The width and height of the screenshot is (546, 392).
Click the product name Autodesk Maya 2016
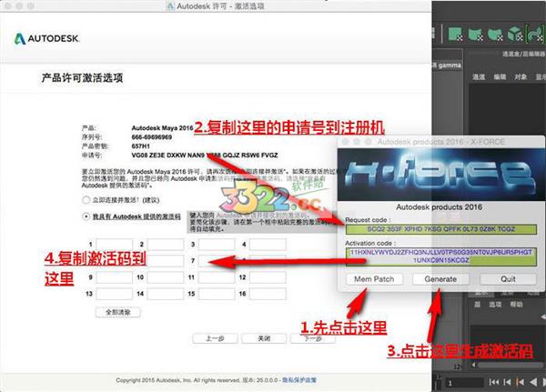tap(162, 128)
